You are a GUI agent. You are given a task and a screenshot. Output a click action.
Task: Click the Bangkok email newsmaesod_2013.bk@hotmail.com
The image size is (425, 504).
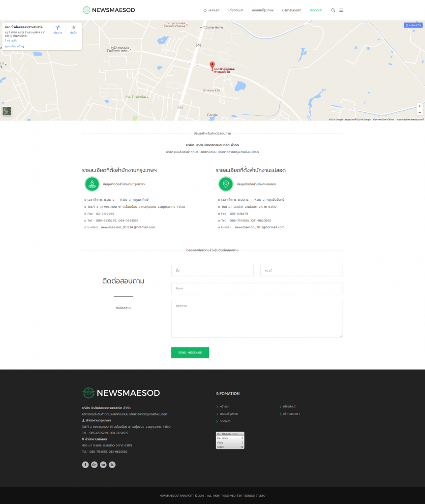128,227
